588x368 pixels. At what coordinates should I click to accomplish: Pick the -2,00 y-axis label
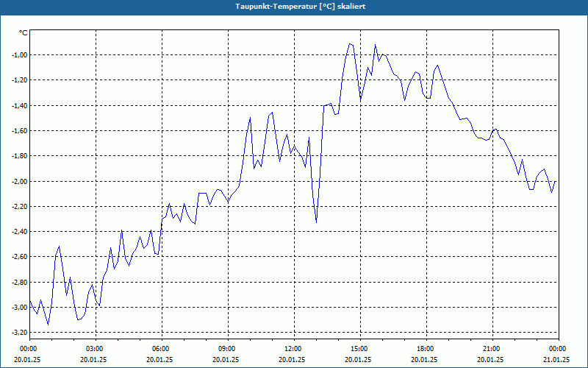(20, 182)
